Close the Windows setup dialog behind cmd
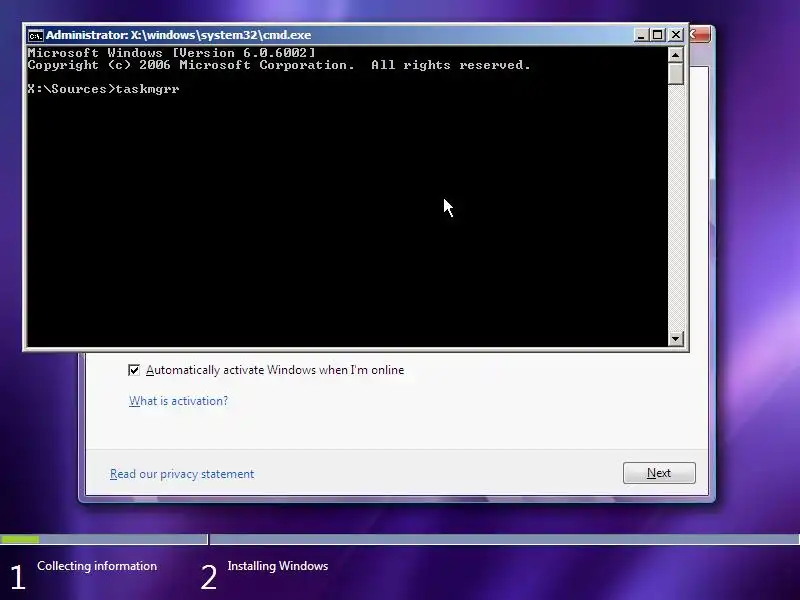Image resolution: width=800 pixels, height=600 pixels. pyautogui.click(x=699, y=35)
